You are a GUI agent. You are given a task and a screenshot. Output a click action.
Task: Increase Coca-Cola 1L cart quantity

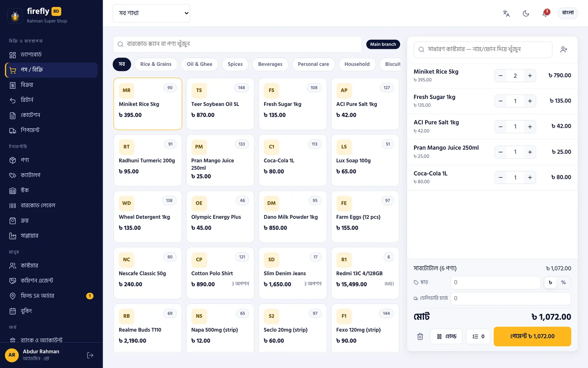click(530, 178)
